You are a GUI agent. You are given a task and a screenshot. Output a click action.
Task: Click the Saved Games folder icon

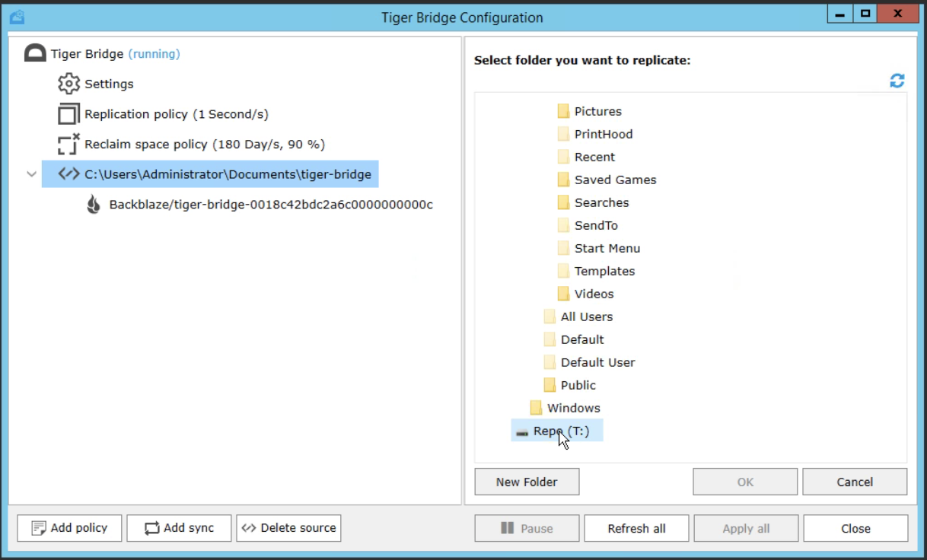563,180
